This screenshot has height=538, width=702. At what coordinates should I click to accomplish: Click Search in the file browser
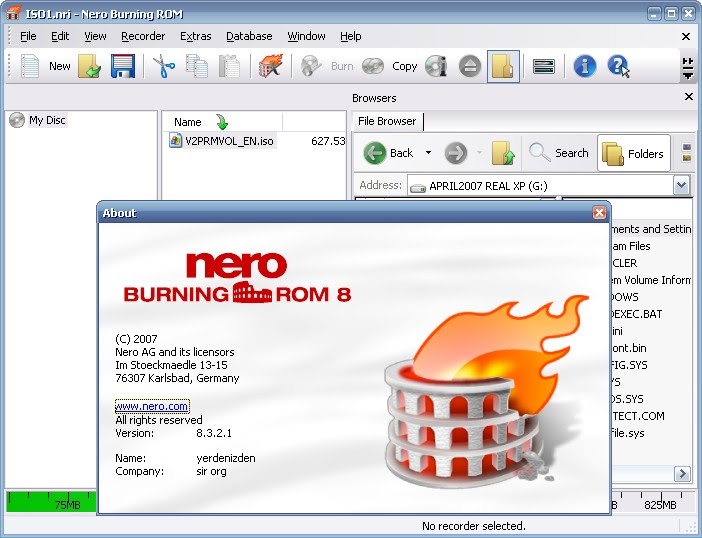[559, 153]
